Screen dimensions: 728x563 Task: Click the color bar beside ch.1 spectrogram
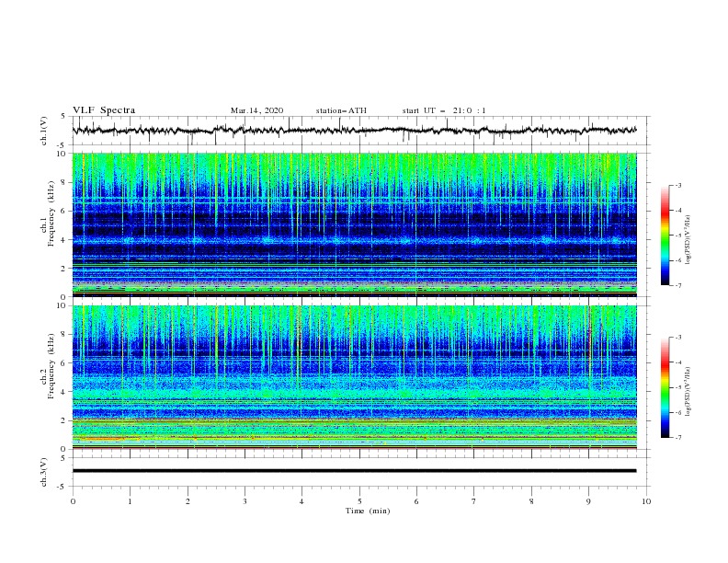click(665, 236)
